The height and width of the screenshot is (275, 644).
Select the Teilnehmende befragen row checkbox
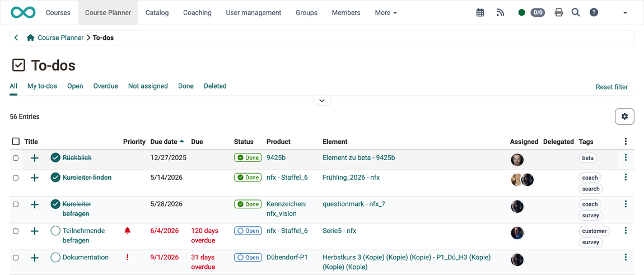[x=16, y=231]
